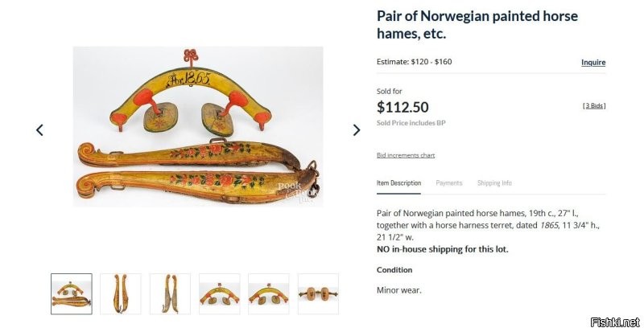Open the Shipping Info tab

click(x=494, y=183)
